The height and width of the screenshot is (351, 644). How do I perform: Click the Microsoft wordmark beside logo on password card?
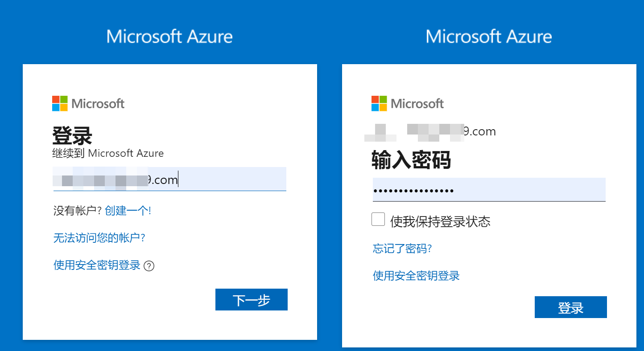click(417, 104)
